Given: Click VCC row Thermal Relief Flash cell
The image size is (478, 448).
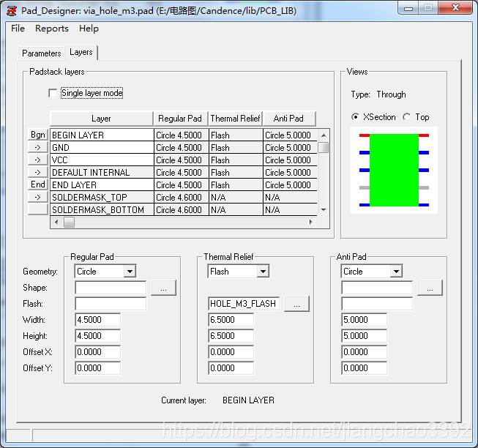Looking at the screenshot, I should pyautogui.click(x=236, y=160).
